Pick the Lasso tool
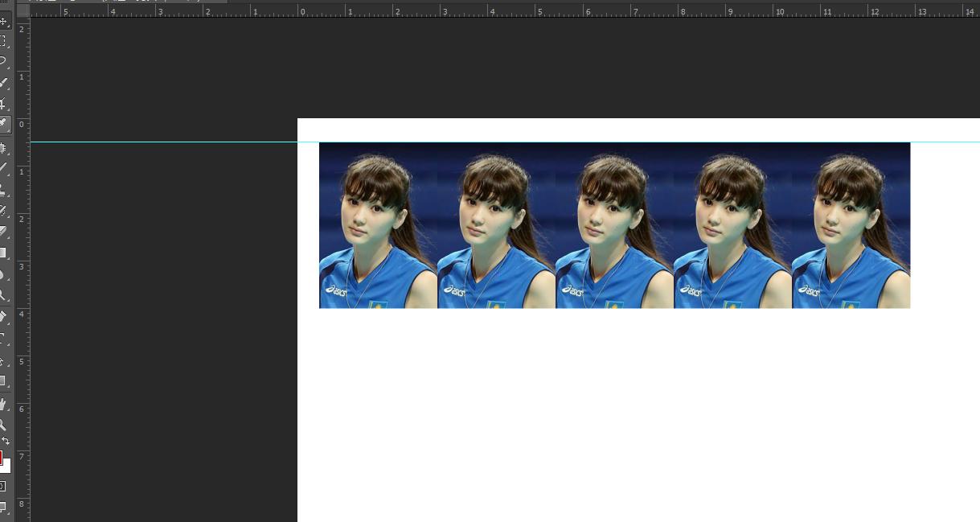Image resolution: width=980 pixels, height=522 pixels. pos(4,60)
